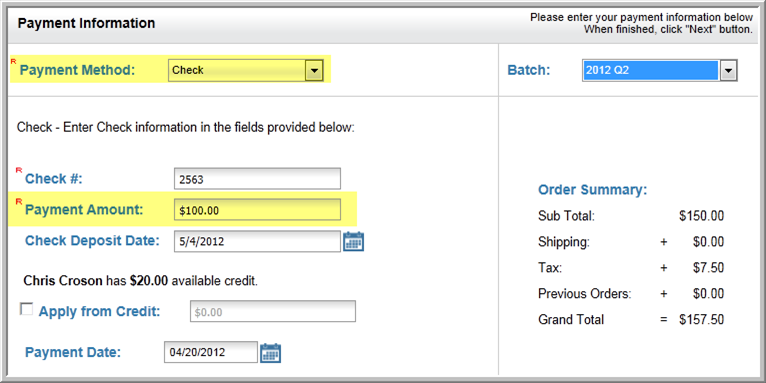Click the Payment Information header title
766x383 pixels.
point(86,23)
